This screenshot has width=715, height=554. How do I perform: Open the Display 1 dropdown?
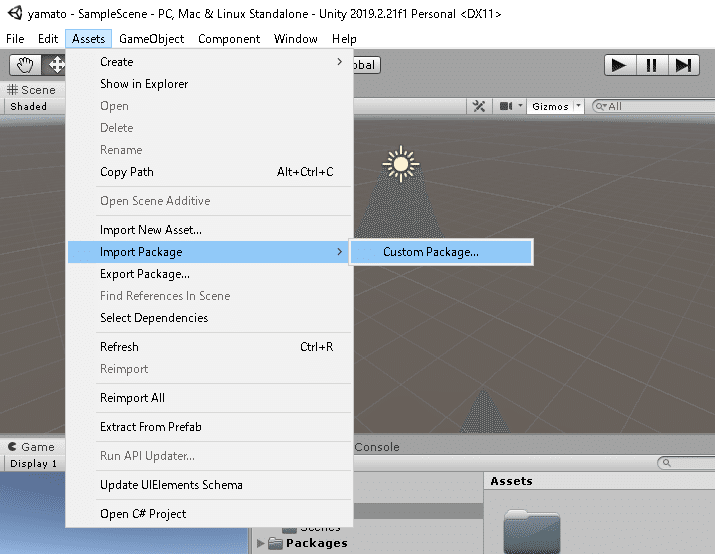tap(33, 464)
